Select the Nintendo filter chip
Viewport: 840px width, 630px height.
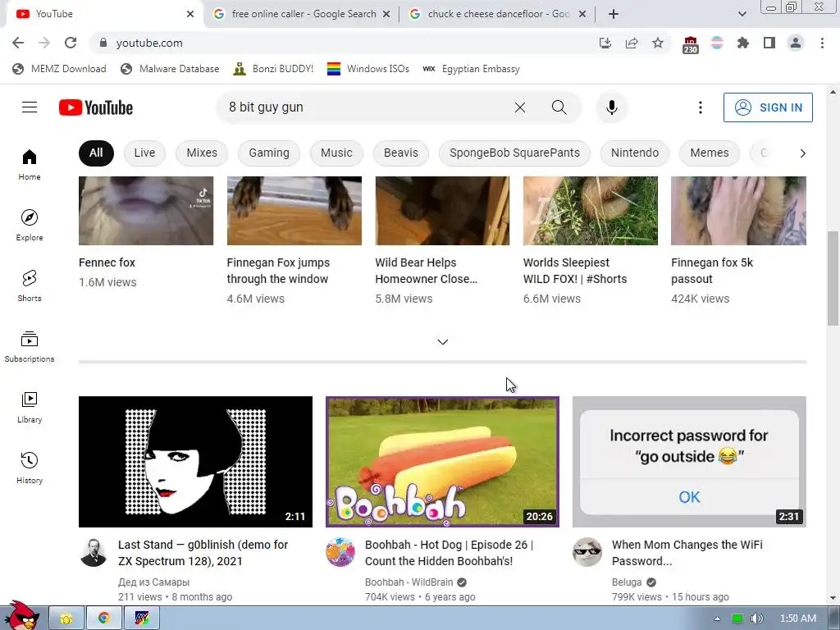click(635, 153)
